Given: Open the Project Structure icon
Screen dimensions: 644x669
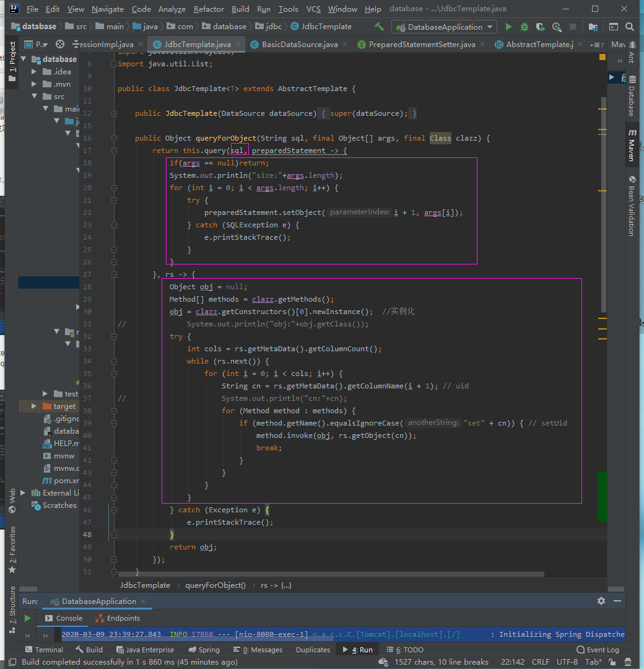Looking at the screenshot, I should (x=593, y=27).
